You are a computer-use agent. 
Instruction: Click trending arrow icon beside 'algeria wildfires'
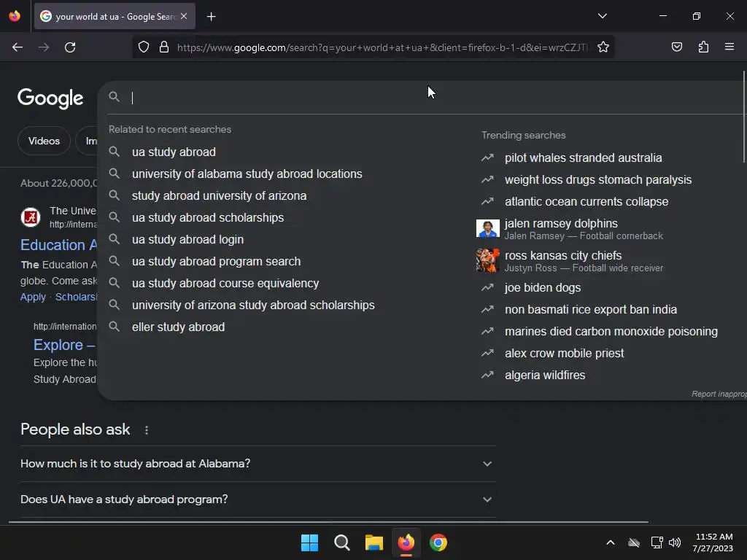click(487, 376)
